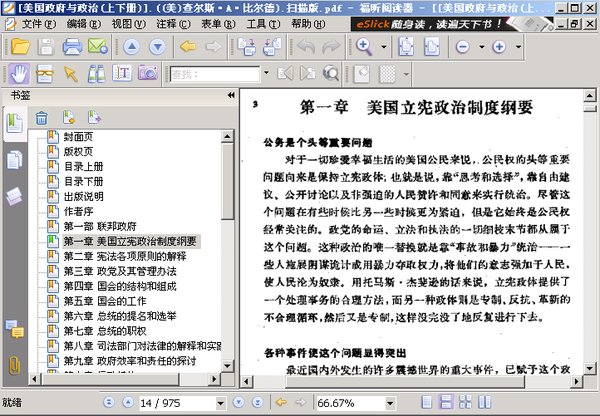The image size is (600, 416).
Task: Open the zoom percentage dropdown
Action: (x=390, y=403)
